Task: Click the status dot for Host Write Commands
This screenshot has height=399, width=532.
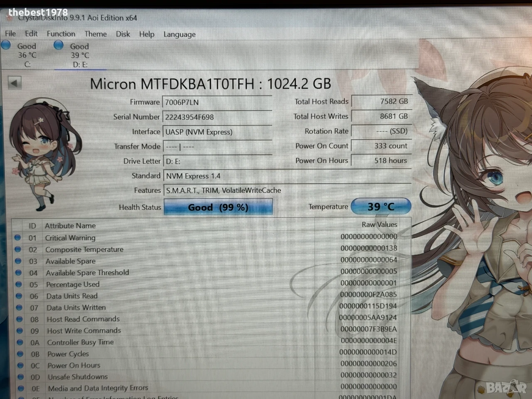Action: coord(20,331)
